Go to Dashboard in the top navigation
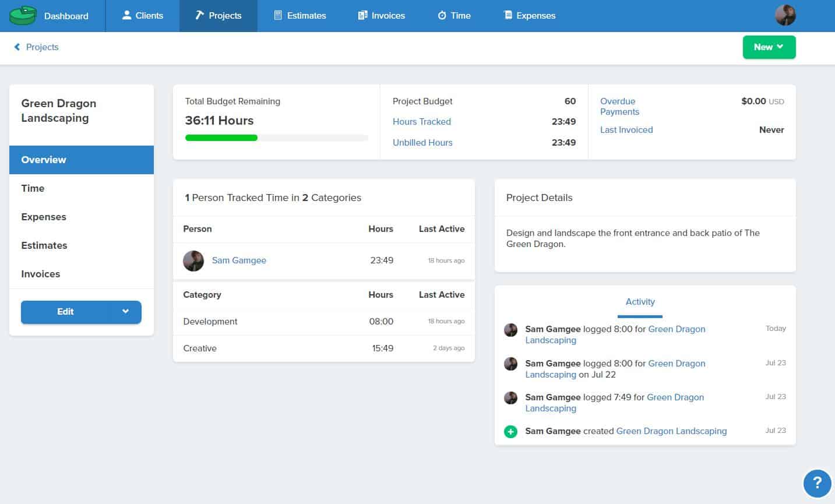This screenshot has width=835, height=504. (x=66, y=16)
